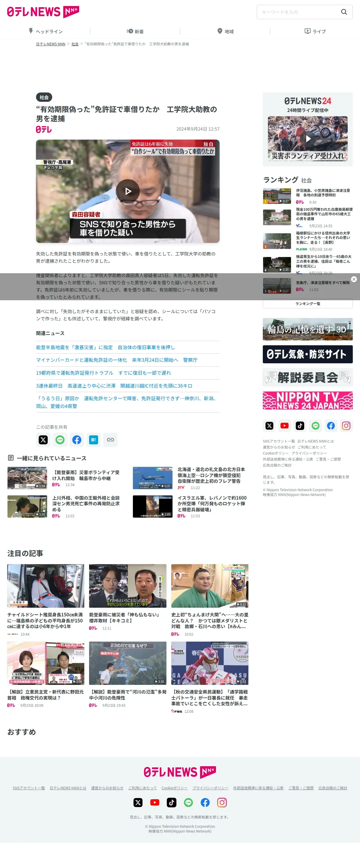
Task: Play the 日テレNEWS24 live stream video
Action: [x=308, y=138]
